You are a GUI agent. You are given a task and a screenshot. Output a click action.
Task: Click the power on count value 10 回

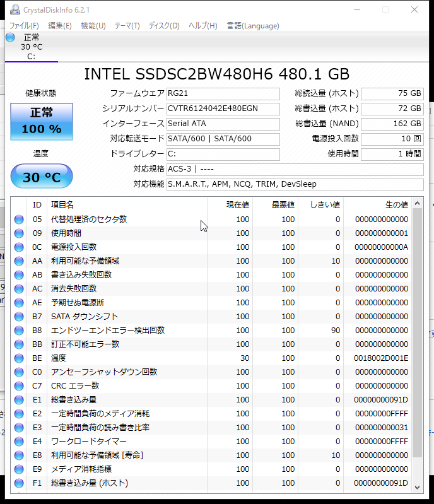(392, 139)
